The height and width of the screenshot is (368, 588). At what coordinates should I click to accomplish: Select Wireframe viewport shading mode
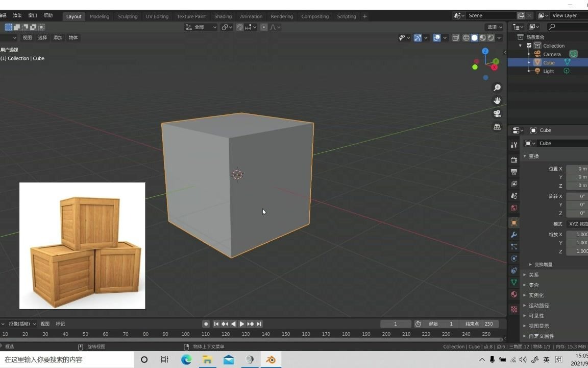click(x=467, y=37)
